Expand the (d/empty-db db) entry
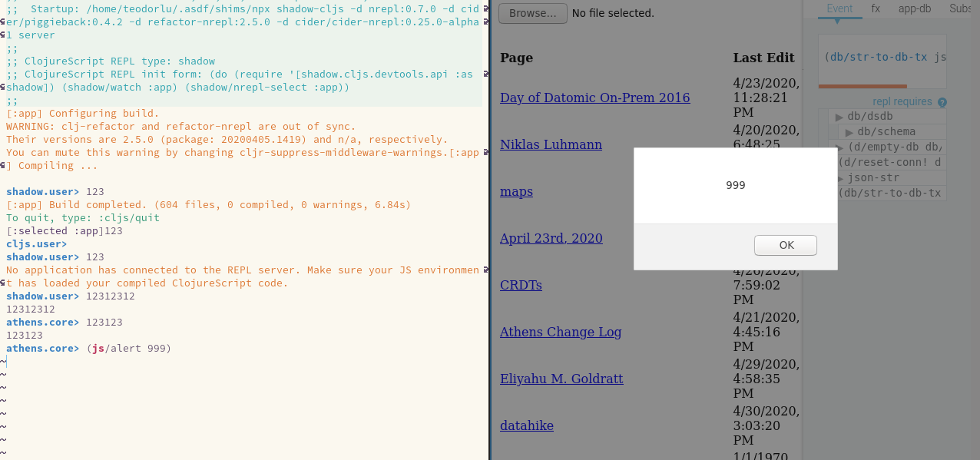Screen dimensions: 980x460 (839, 146)
